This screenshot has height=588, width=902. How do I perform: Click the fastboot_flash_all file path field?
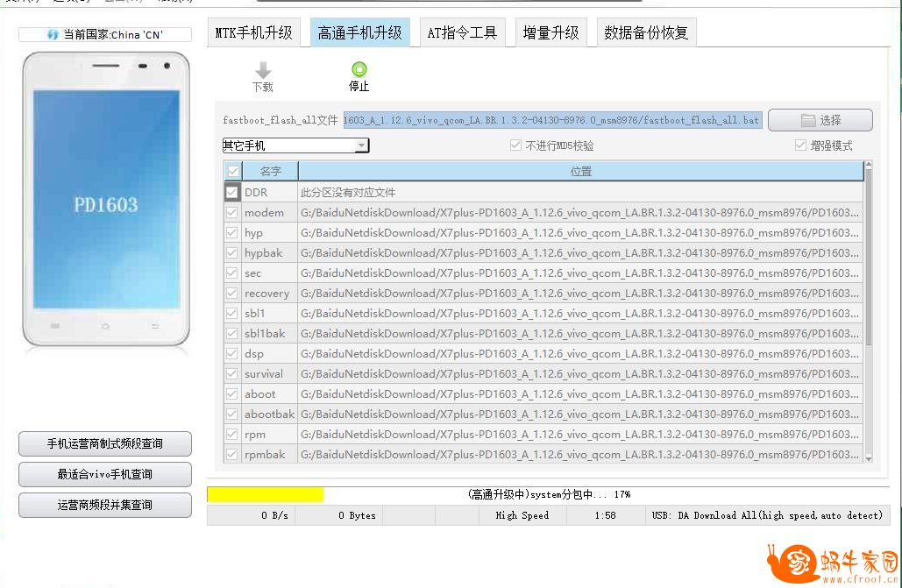[x=553, y=120]
